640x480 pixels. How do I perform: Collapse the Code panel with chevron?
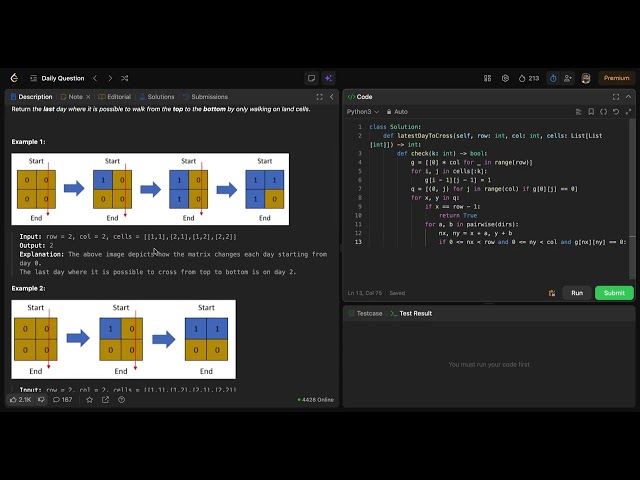click(x=630, y=97)
